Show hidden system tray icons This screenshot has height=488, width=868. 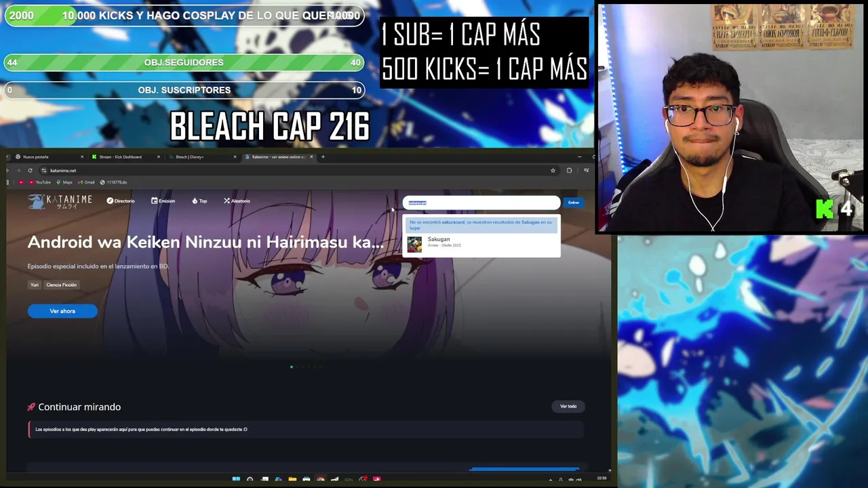[x=551, y=479]
